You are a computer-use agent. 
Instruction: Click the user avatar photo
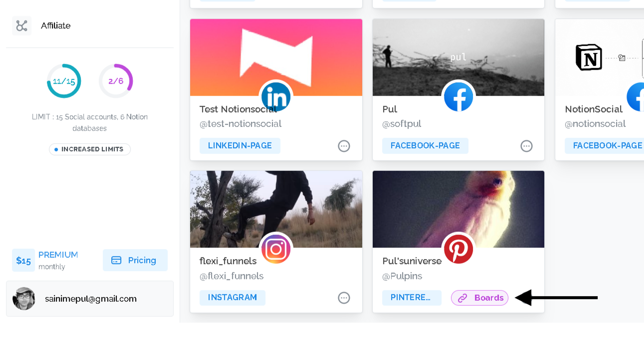[24, 298]
